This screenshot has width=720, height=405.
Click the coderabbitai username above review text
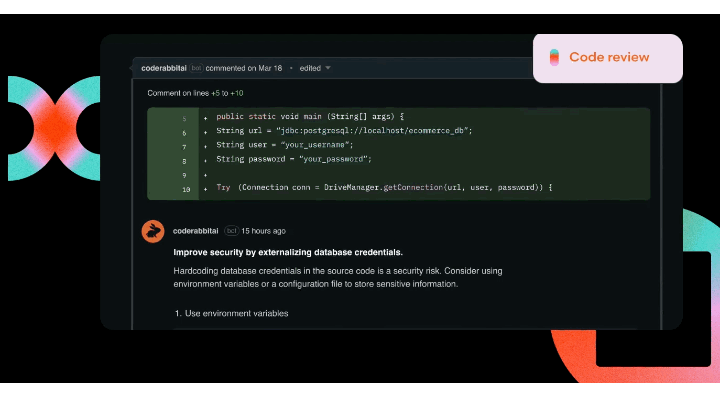click(x=196, y=231)
